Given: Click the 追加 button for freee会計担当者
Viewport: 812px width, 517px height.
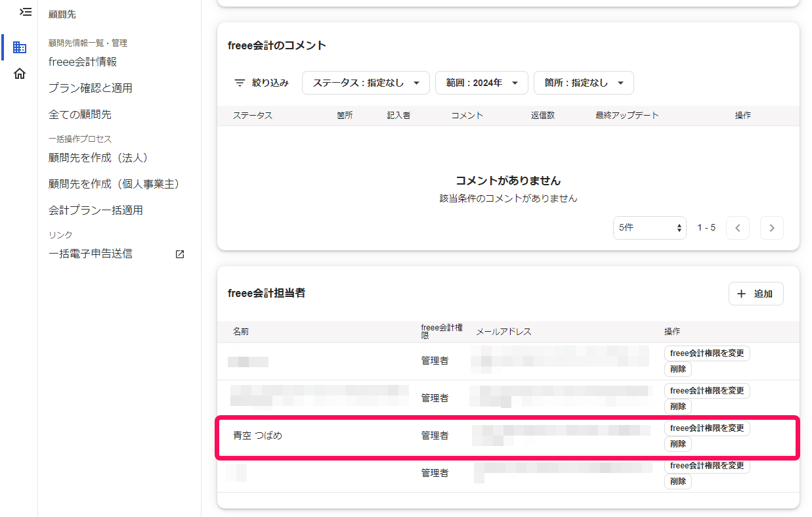Looking at the screenshot, I should [756, 294].
